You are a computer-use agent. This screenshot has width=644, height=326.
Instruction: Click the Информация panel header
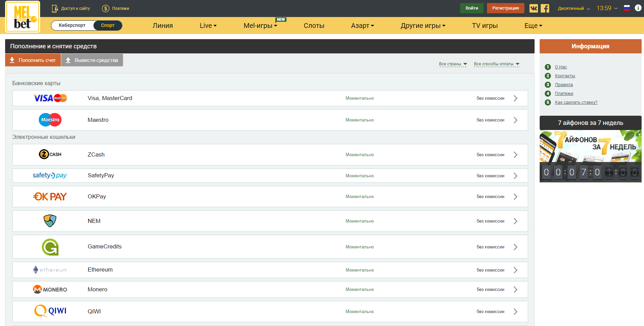point(591,46)
